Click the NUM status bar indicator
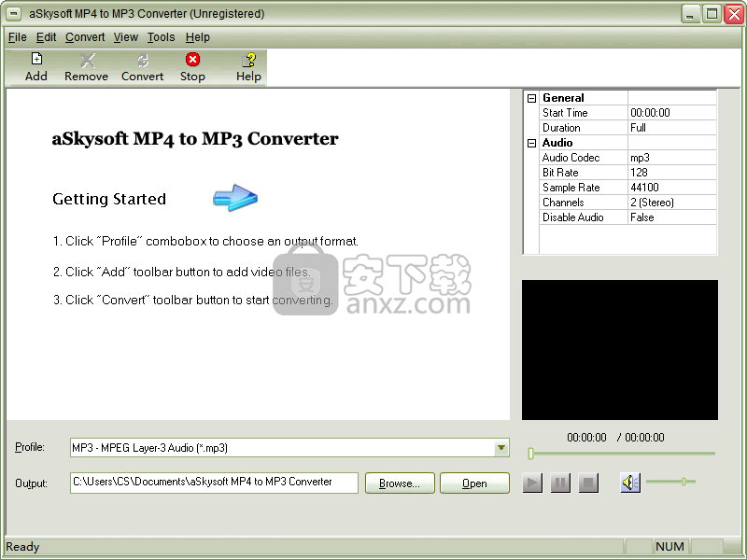747x560 pixels. tap(669, 547)
